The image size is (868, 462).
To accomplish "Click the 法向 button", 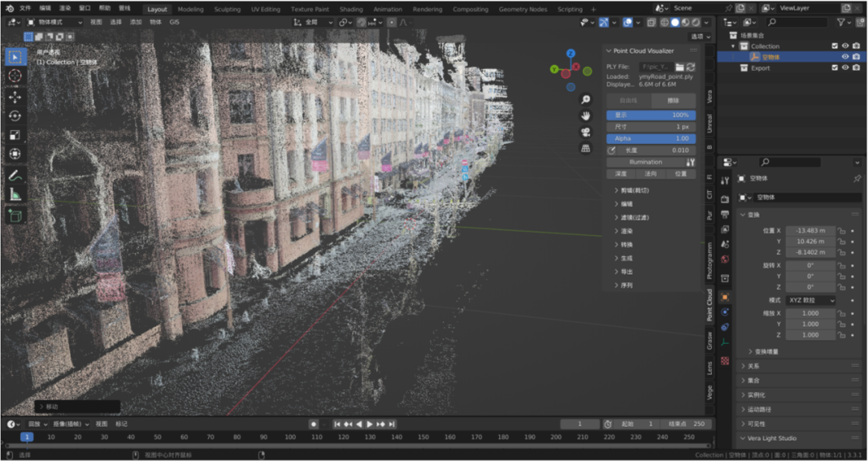I will coord(650,174).
